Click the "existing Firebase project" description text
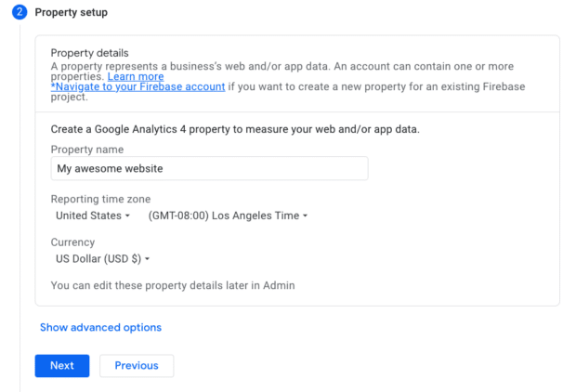 click(x=372, y=87)
